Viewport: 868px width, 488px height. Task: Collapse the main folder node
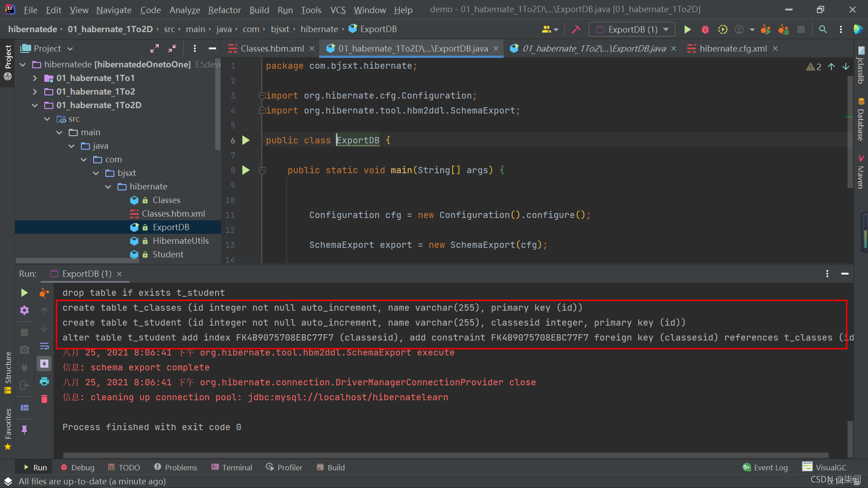coord(59,133)
